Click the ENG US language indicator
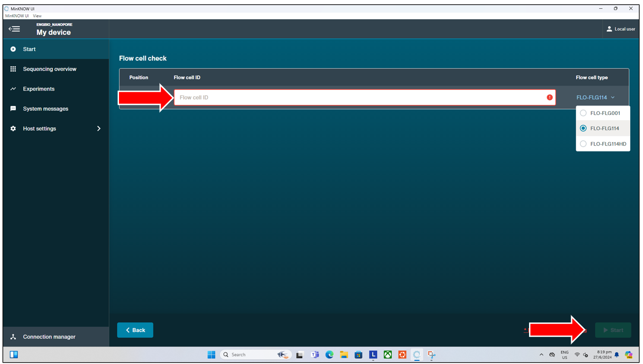The width and height of the screenshot is (643, 364). [565, 355]
